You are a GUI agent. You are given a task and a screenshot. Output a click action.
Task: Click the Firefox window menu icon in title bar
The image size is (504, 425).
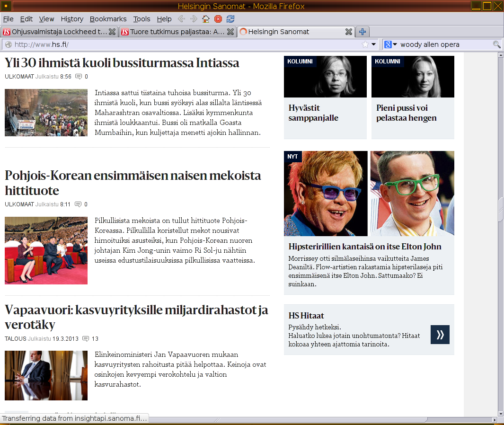(6, 6)
